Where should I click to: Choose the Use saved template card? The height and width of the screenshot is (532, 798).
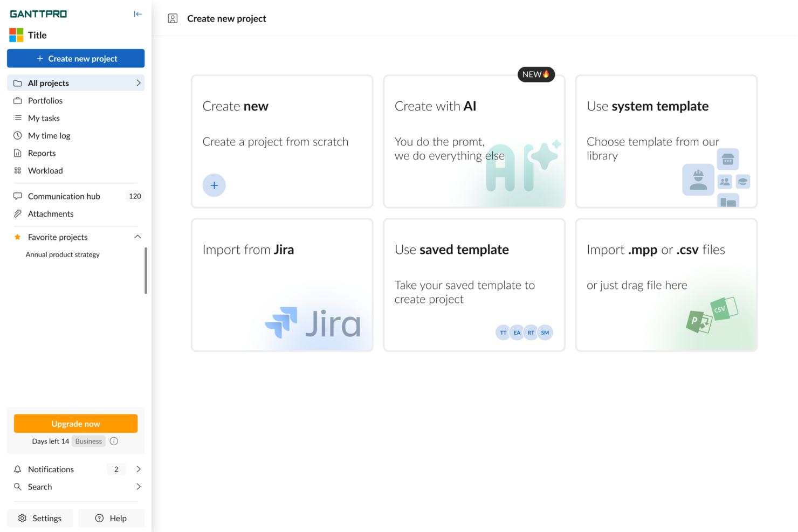474,285
